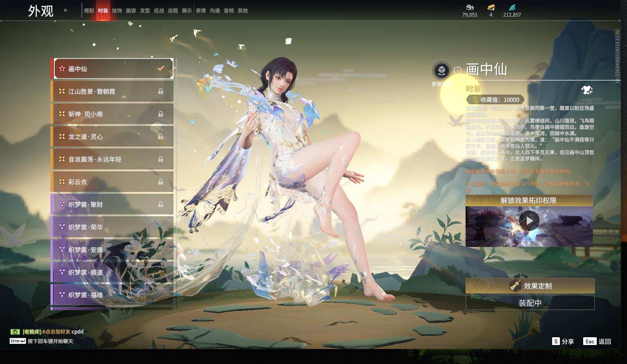Select the 斩神·司小南 outfit
This screenshot has width=627, height=364.
(x=113, y=114)
